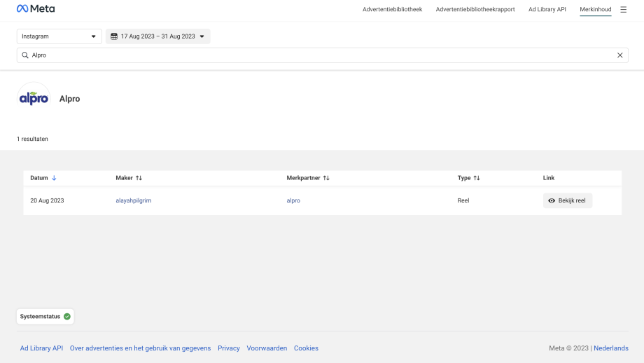This screenshot has height=363, width=644.
Task: Click the green Systeemstatus check icon
Action: pos(67,317)
